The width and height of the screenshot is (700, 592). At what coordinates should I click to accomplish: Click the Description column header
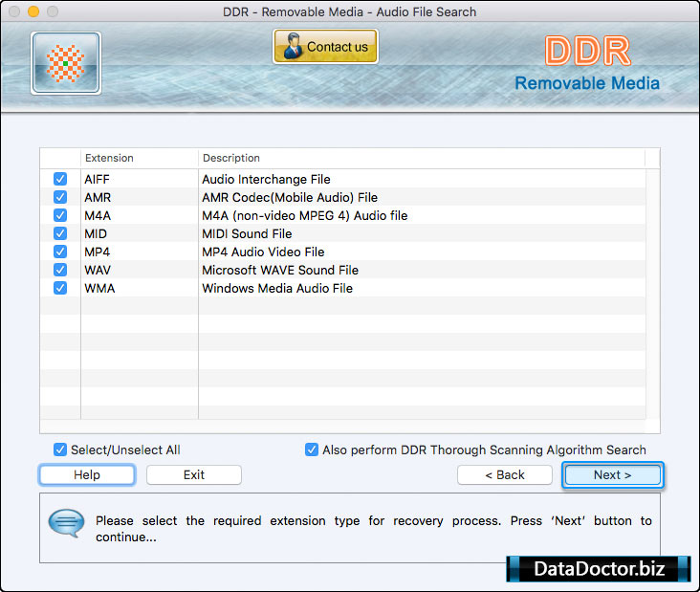click(x=422, y=158)
